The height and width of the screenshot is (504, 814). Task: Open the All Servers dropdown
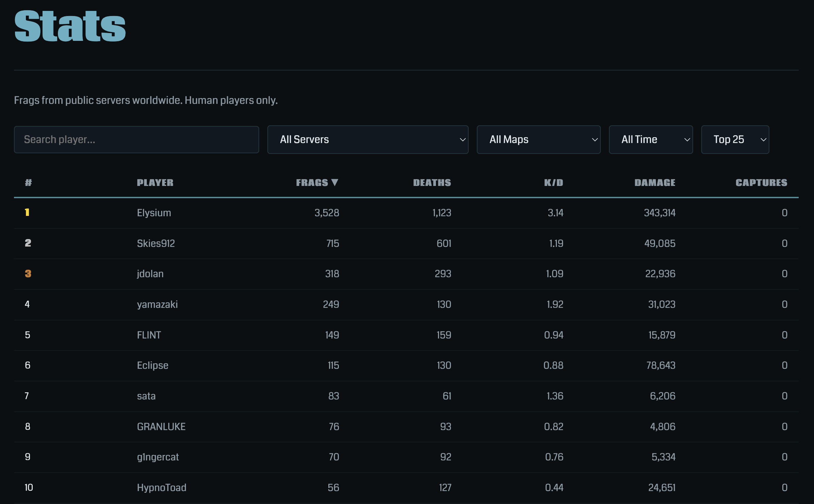[x=368, y=140]
